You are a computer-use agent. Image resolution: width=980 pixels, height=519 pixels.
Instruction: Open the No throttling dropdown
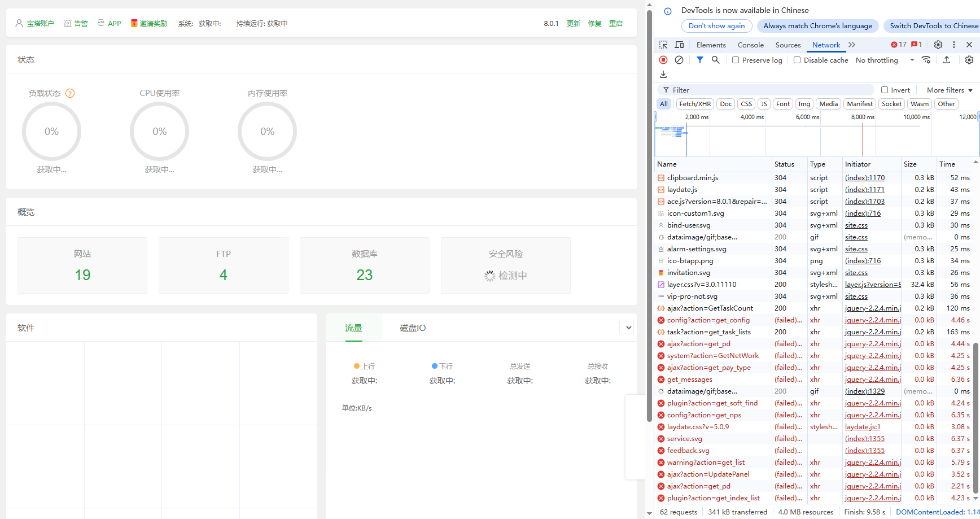tap(885, 60)
